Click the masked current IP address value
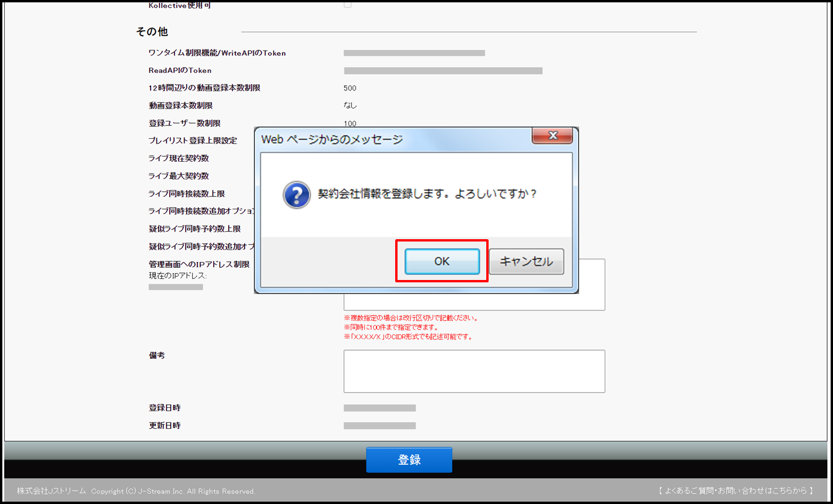Viewport: 833px width, 504px height. pos(176,287)
